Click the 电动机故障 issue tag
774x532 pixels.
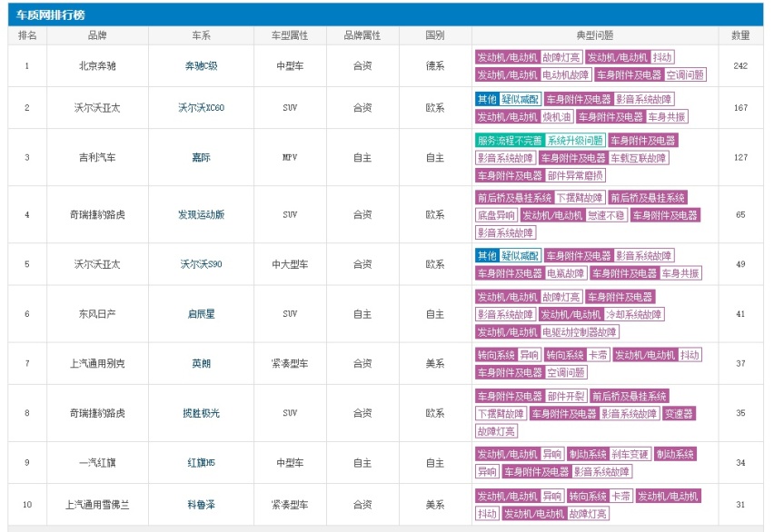point(566,75)
